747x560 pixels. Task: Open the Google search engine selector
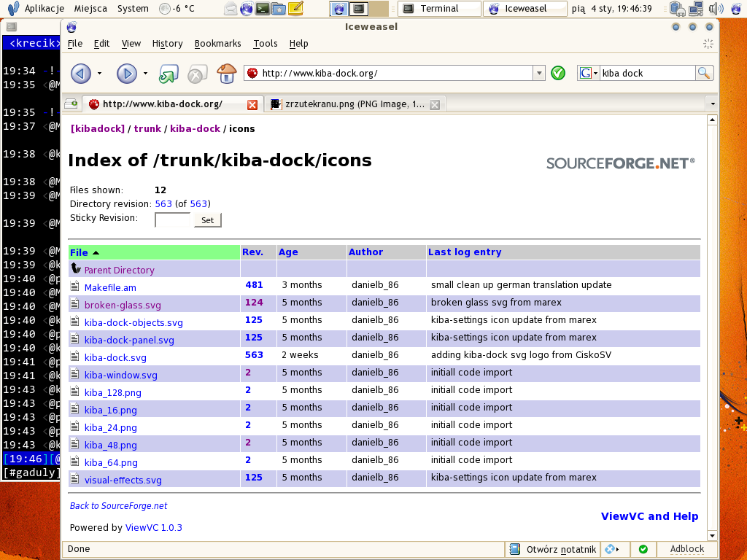click(589, 73)
